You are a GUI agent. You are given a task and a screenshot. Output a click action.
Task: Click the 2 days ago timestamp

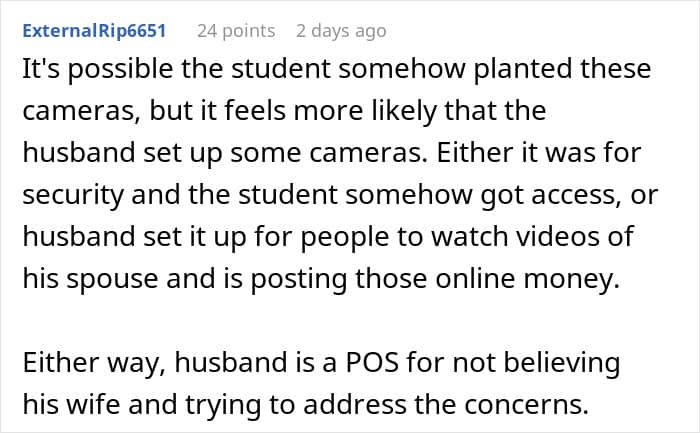coord(341,31)
